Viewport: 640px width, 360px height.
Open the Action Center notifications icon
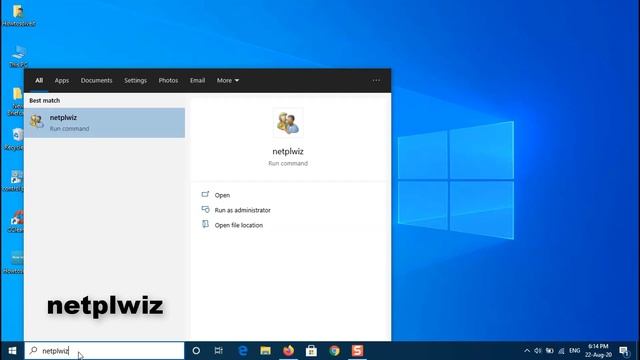click(x=624, y=351)
